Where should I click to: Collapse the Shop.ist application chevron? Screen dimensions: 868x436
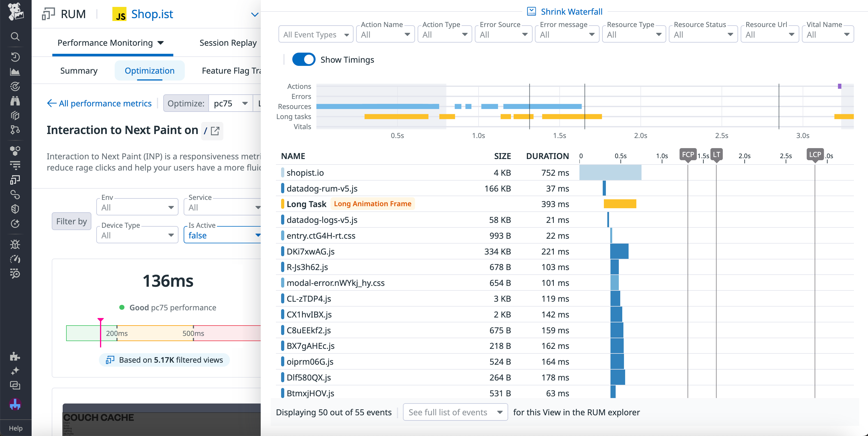[x=255, y=14]
